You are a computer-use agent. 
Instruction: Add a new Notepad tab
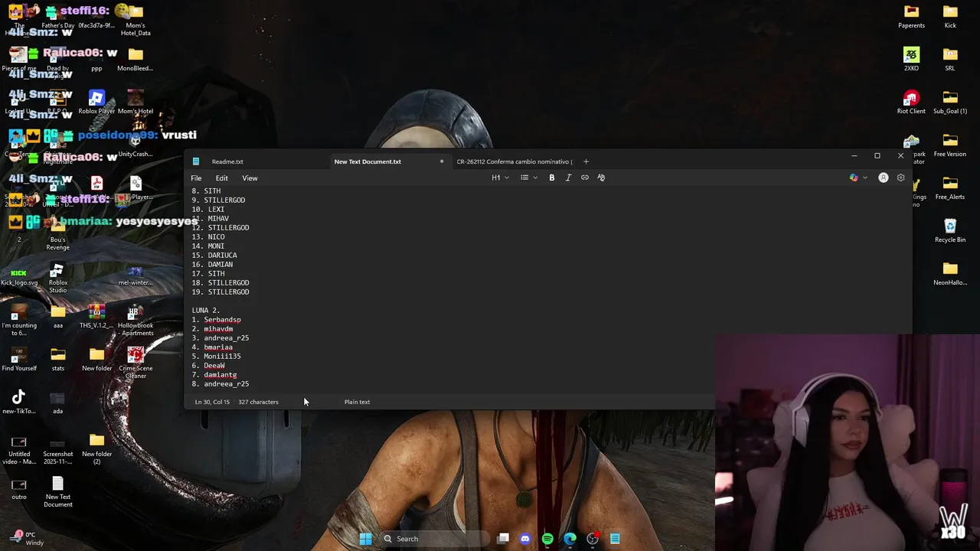586,161
